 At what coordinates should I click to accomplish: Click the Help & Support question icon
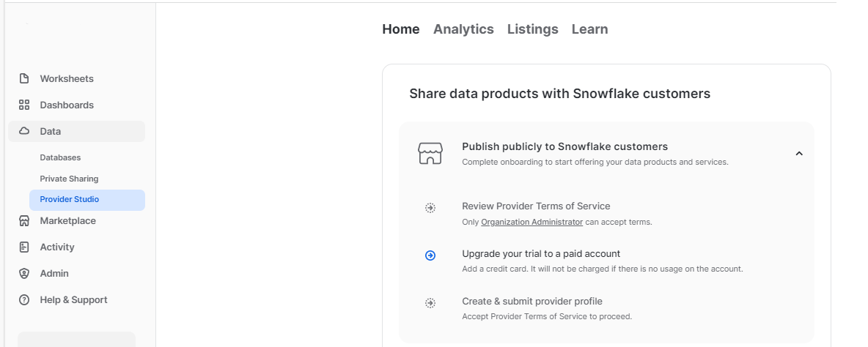click(x=24, y=299)
